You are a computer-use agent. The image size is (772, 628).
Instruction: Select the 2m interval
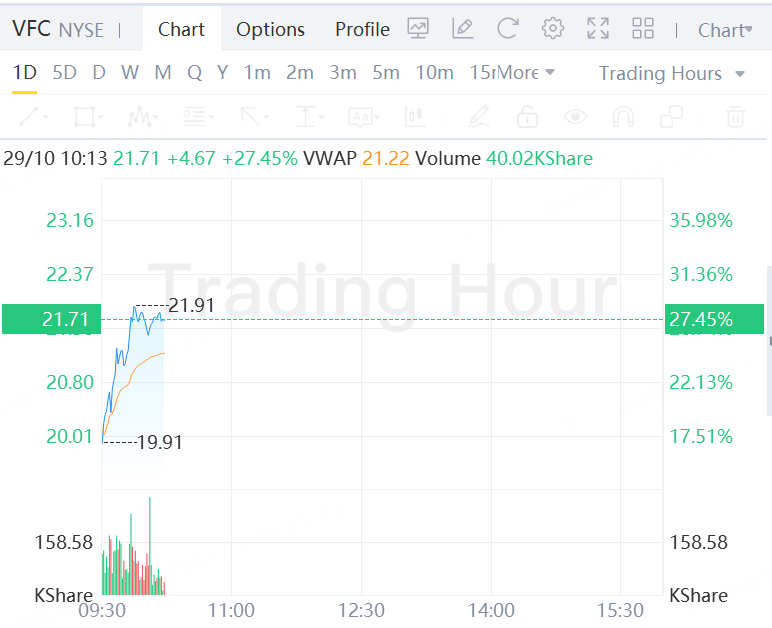pyautogui.click(x=300, y=73)
